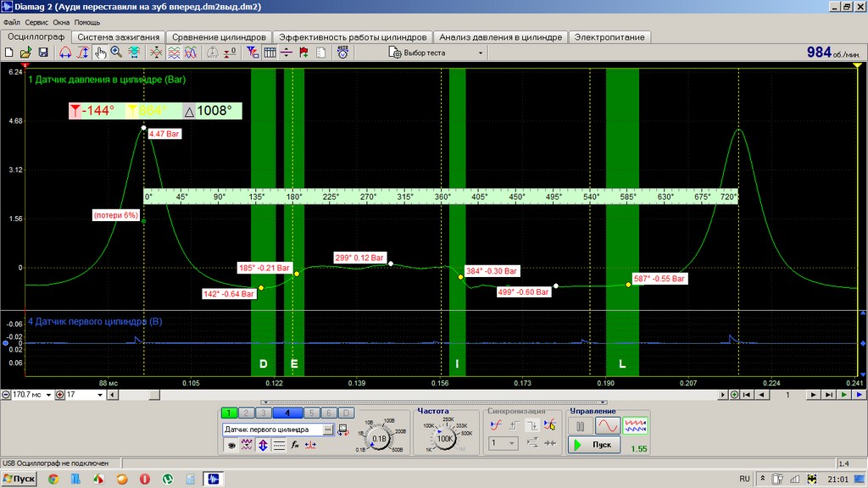Screen dimensions: 868x488
Task: Click the zero-level offset icon
Action: click(230, 53)
